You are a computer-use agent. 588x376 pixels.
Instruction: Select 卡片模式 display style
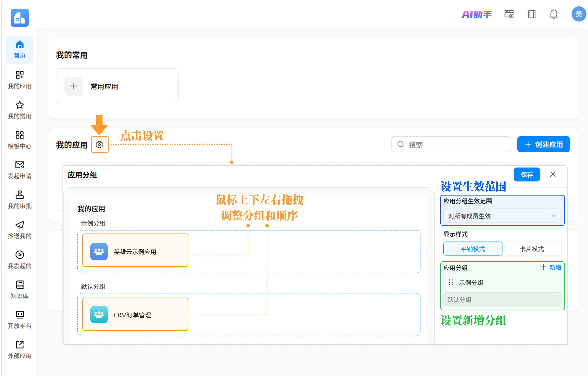532,249
